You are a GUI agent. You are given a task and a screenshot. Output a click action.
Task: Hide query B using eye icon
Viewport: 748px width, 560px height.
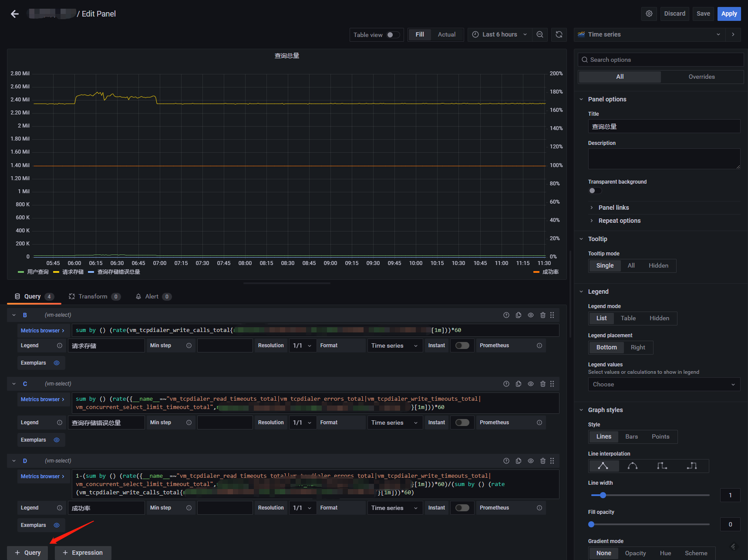coord(530,315)
